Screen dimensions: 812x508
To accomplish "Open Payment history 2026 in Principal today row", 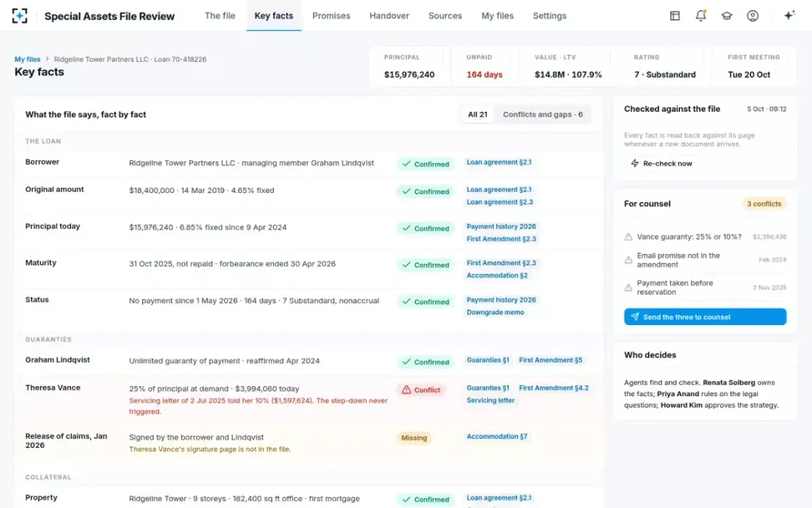I will tap(501, 227).
